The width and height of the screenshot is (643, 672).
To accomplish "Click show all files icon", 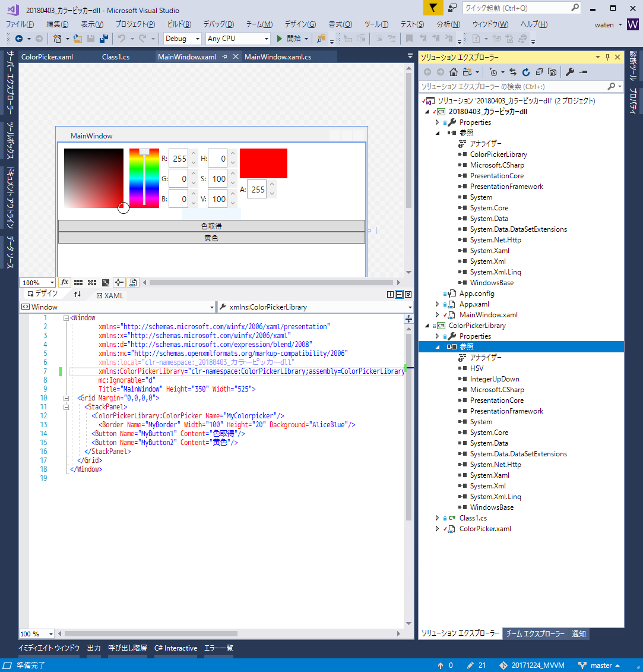I will tap(552, 72).
